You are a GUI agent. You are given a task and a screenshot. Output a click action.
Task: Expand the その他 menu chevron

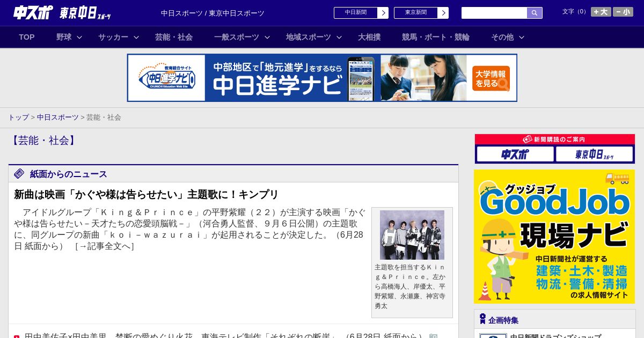(522, 38)
